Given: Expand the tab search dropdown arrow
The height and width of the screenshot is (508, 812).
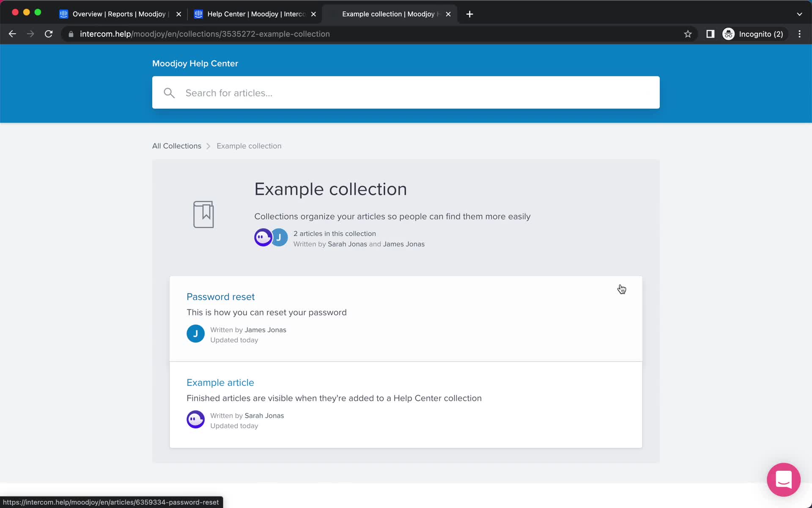Looking at the screenshot, I should point(799,14).
